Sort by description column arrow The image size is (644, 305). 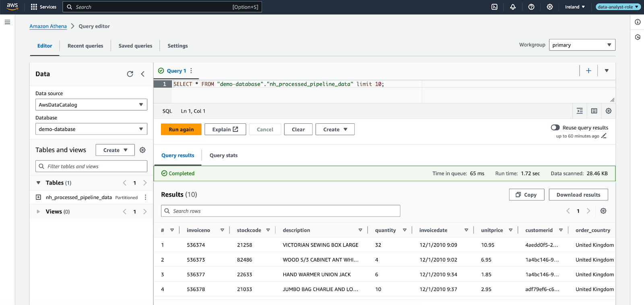click(x=360, y=230)
